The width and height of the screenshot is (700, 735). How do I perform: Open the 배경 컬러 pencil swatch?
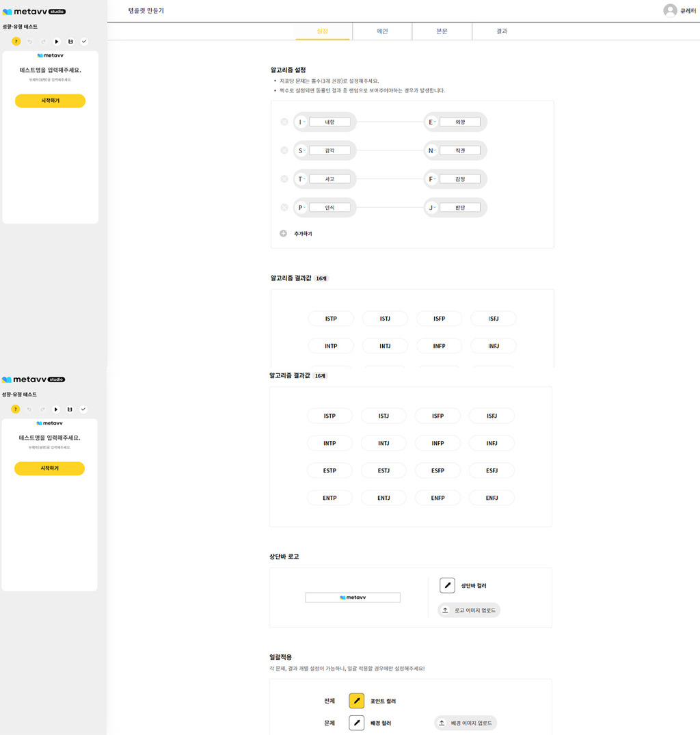pyautogui.click(x=357, y=723)
